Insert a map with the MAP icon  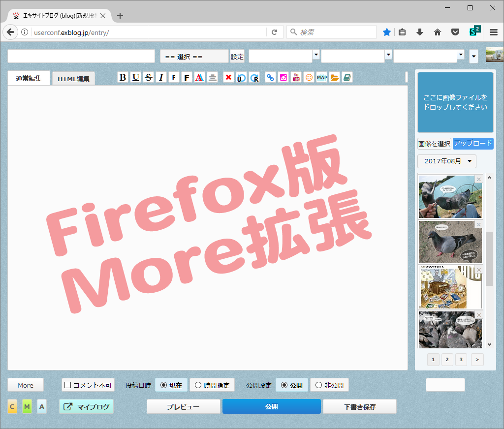322,77
